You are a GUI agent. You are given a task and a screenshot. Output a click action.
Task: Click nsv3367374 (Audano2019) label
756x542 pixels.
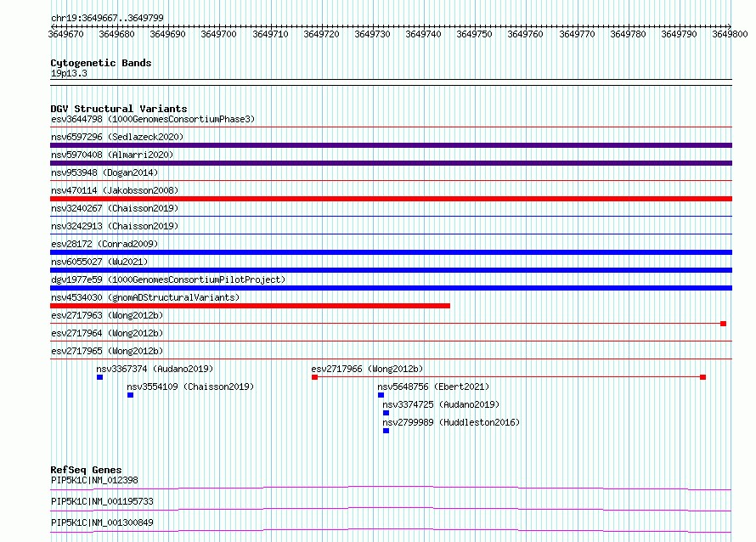(155, 369)
